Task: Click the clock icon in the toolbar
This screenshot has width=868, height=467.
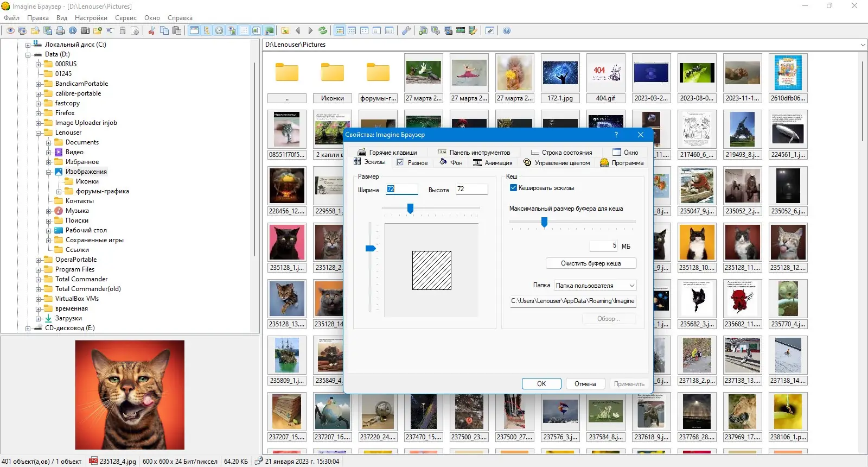Action: tap(219, 31)
